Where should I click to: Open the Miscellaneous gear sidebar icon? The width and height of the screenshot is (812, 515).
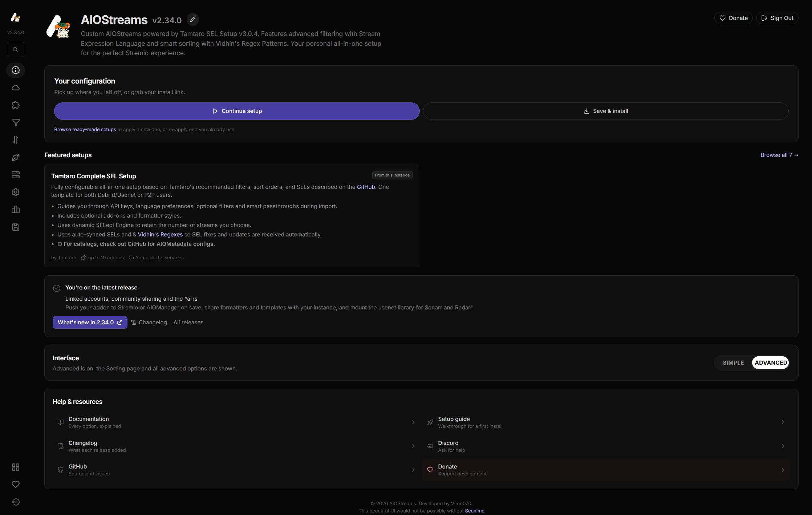(x=16, y=192)
